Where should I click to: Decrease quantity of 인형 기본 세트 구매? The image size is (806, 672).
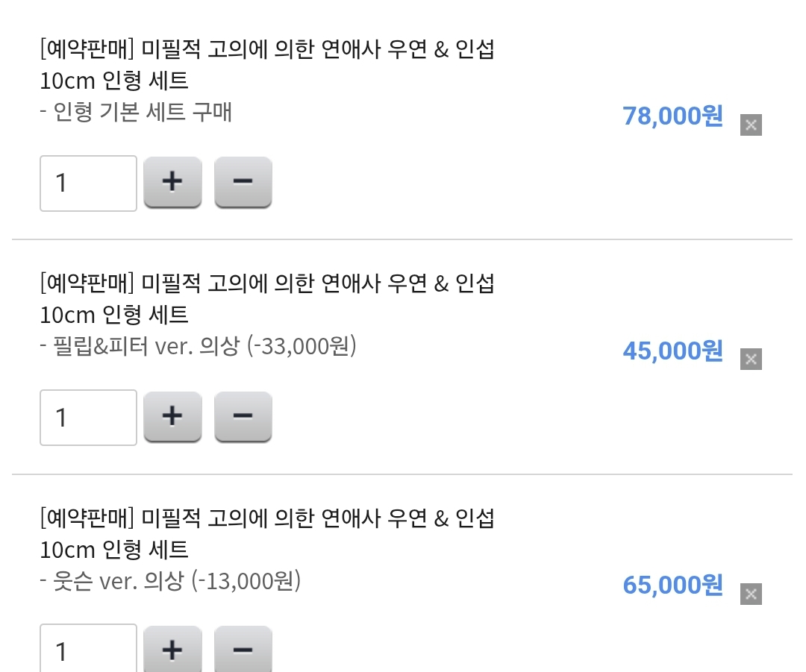(x=243, y=182)
